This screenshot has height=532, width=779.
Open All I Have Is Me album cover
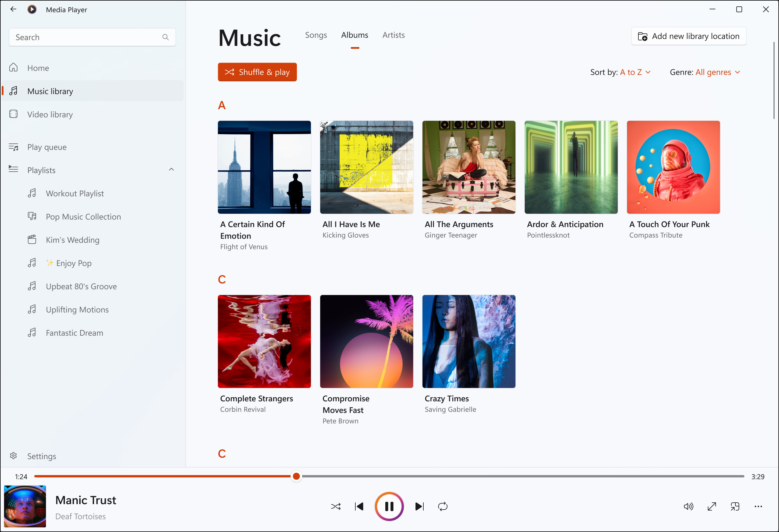pyautogui.click(x=366, y=167)
